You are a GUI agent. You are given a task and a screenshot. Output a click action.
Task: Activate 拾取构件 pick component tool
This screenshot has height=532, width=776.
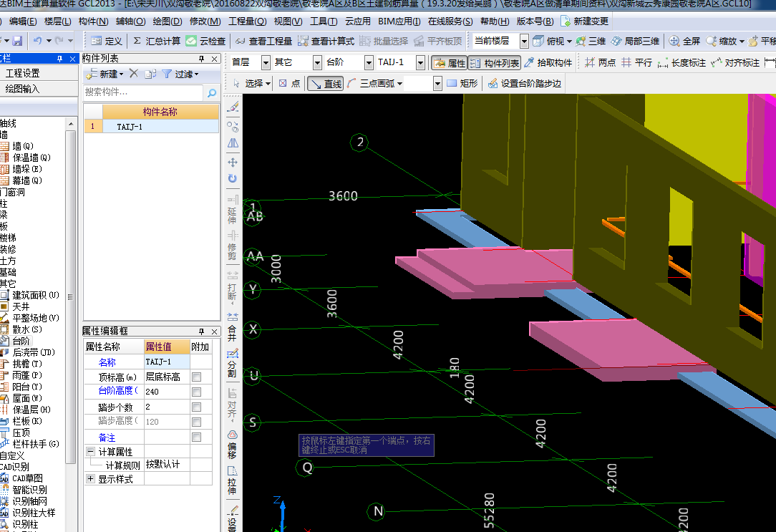tap(548, 63)
